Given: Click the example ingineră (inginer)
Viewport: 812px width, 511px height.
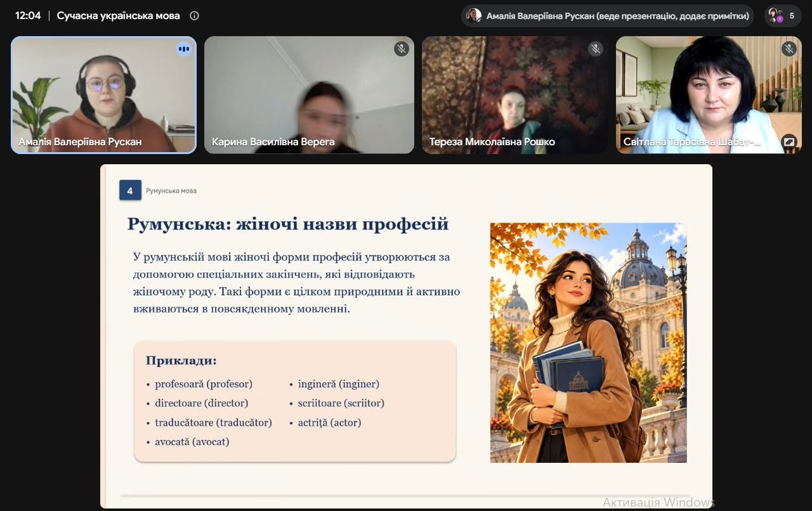Looking at the screenshot, I should [x=339, y=384].
